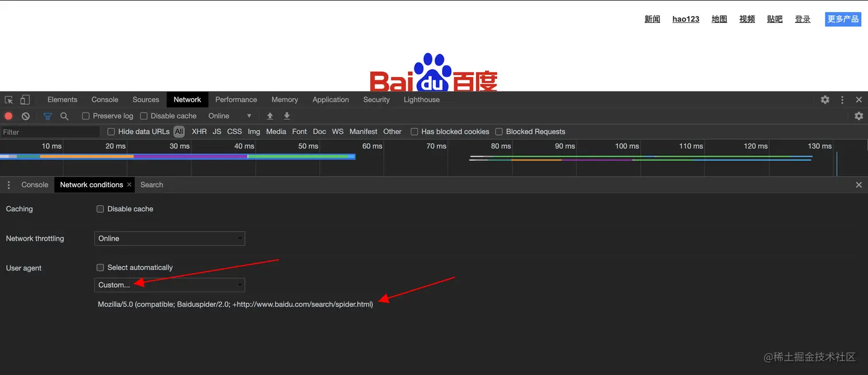Open the DevTools three-dot customize menu
868x375 pixels.
pos(842,100)
